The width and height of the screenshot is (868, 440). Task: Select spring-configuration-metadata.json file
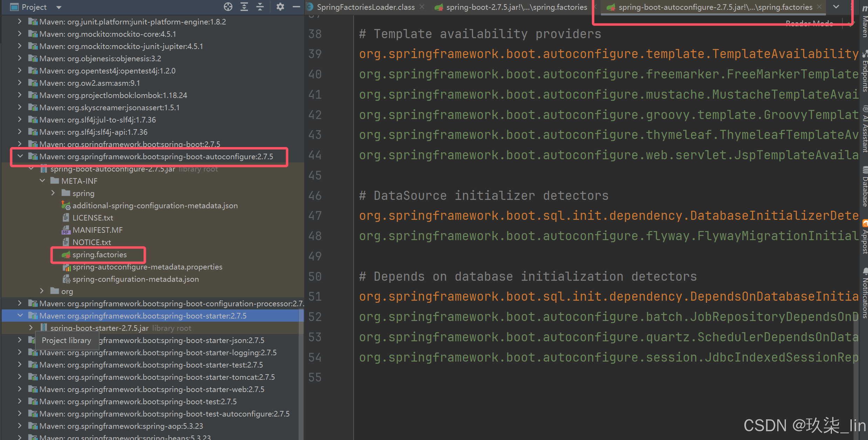coord(135,279)
